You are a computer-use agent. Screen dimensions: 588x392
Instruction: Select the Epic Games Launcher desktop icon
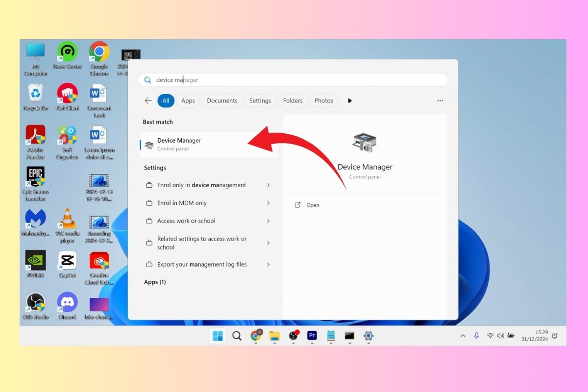point(35,184)
